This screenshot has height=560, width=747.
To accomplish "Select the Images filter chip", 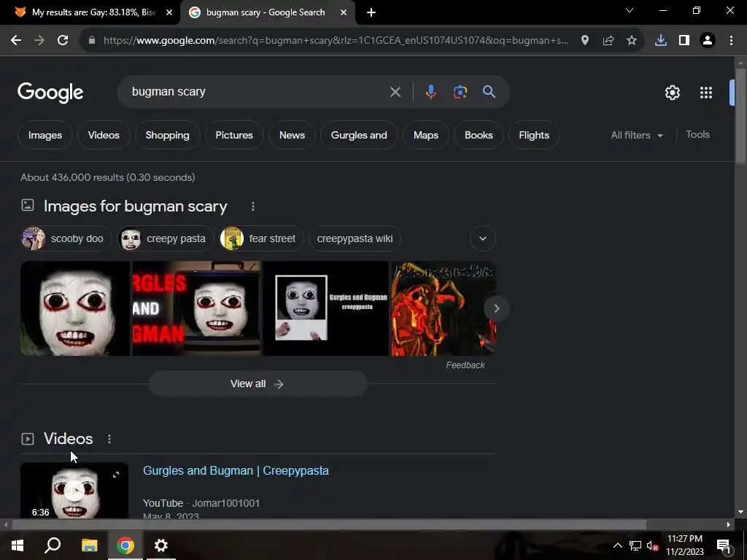I will click(x=45, y=135).
